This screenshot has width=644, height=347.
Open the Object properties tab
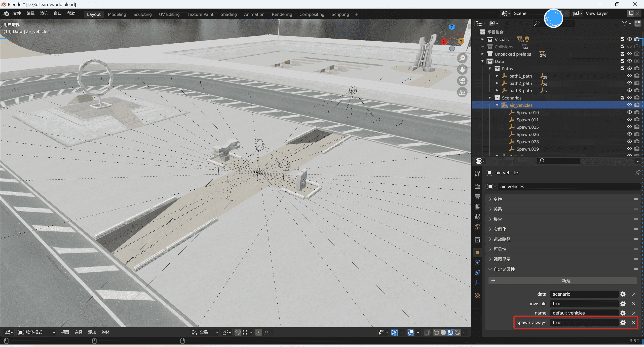477,253
